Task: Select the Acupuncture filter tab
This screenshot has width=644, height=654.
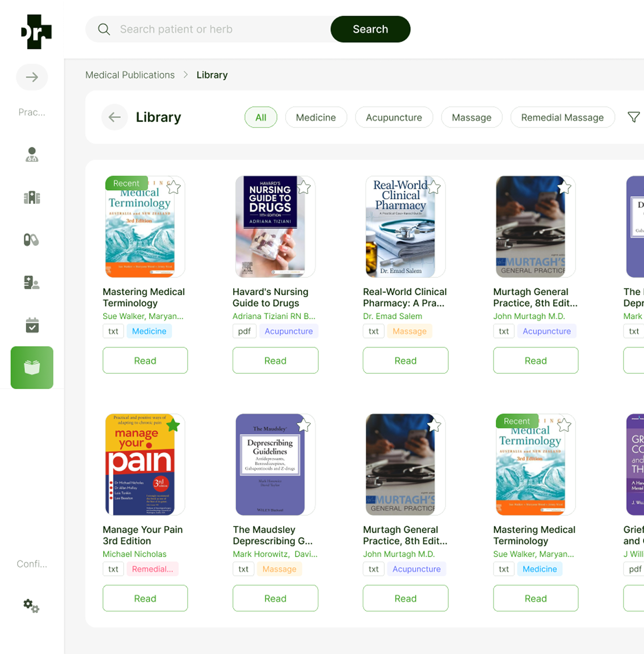Action: coord(394,117)
